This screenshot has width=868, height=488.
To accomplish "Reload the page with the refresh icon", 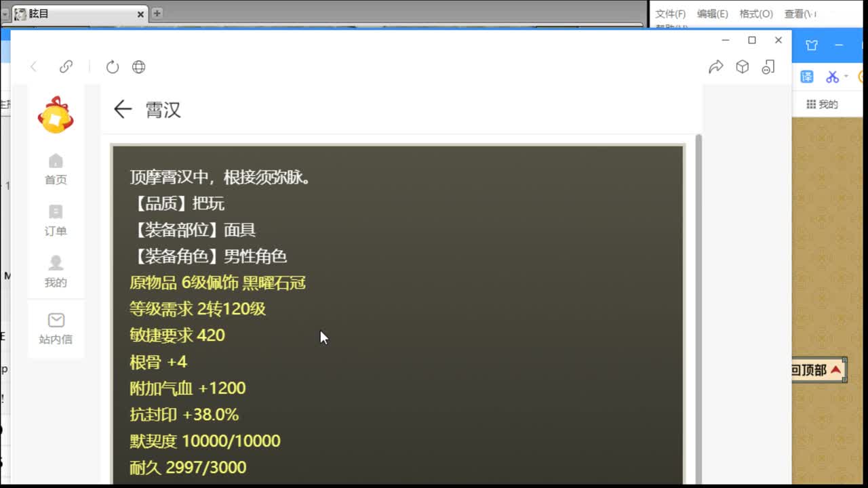I will tap(113, 66).
